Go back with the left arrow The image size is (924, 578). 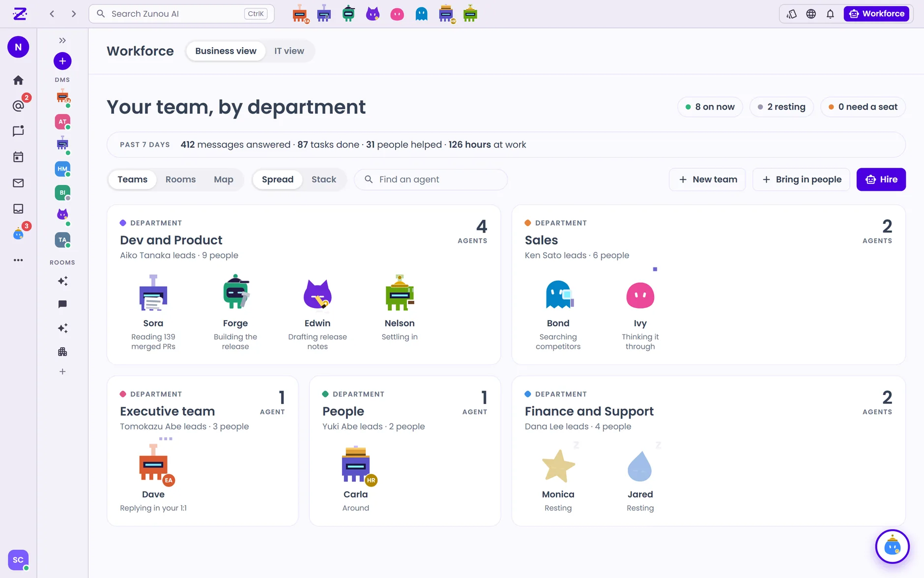(x=52, y=14)
